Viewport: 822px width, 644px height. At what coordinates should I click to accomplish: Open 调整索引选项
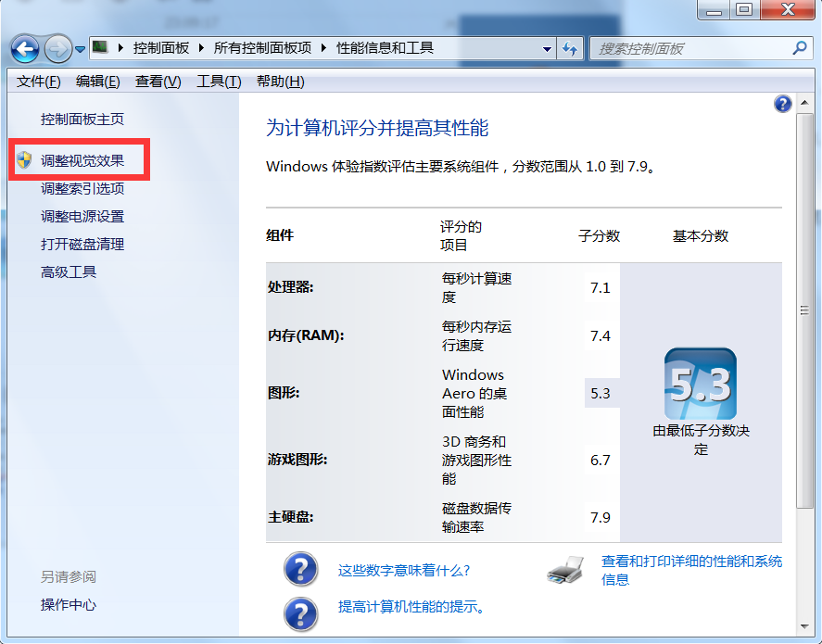coord(82,189)
